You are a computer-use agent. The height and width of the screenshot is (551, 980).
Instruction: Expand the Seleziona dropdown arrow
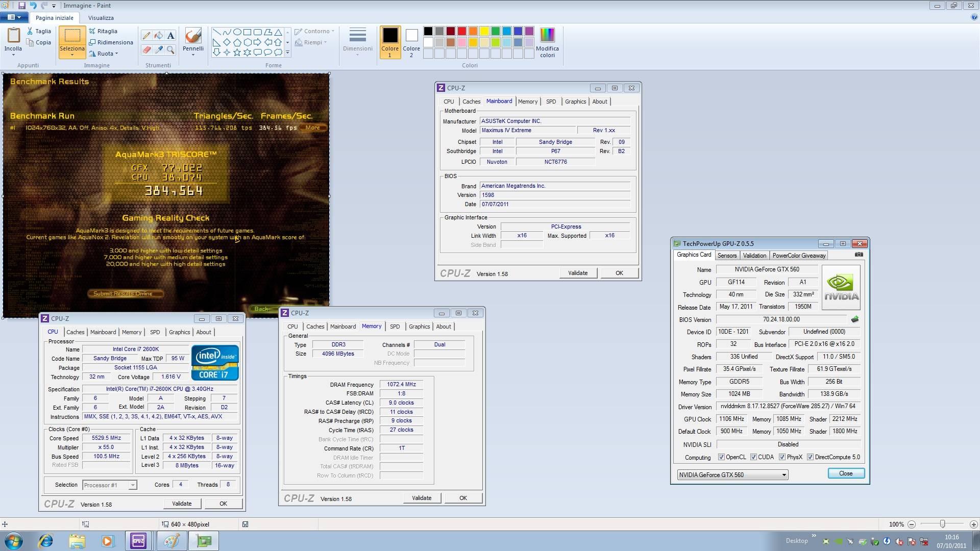click(72, 55)
